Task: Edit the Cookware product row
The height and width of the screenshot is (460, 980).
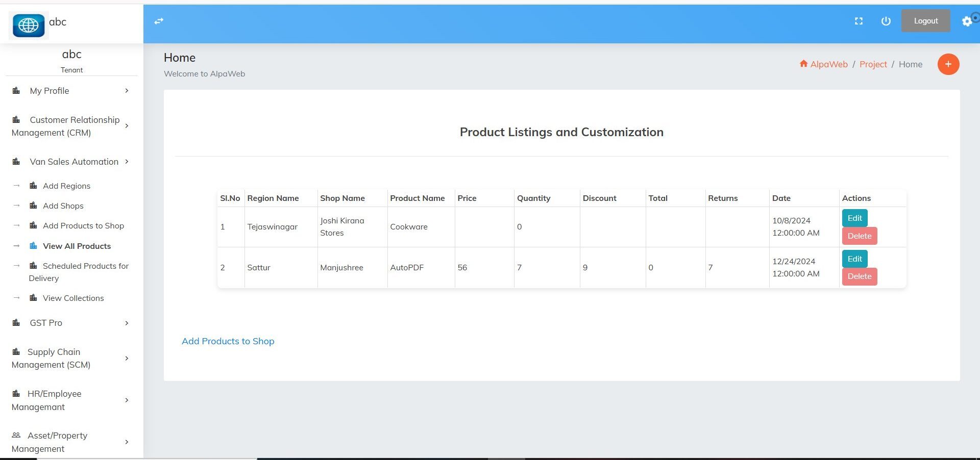Action: tap(854, 218)
